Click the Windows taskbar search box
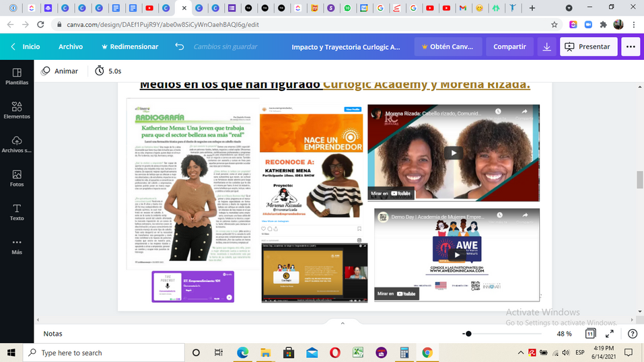This screenshot has height=362, width=644. 104,353
